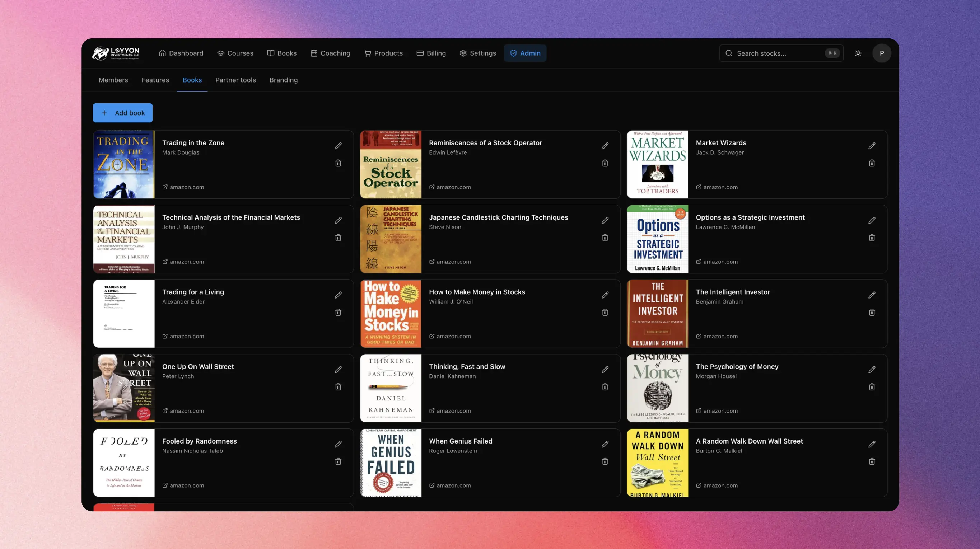Viewport: 980px width, 549px height.
Task: Delete One Up On Wall Street book
Action: 338,387
